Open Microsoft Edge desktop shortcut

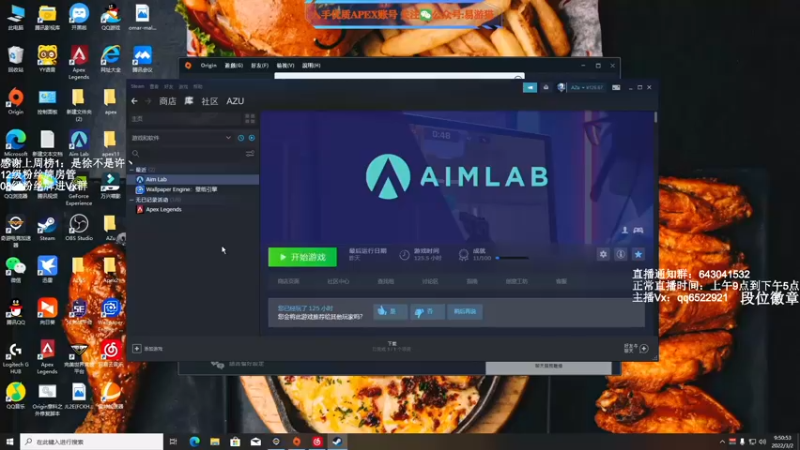(15, 143)
